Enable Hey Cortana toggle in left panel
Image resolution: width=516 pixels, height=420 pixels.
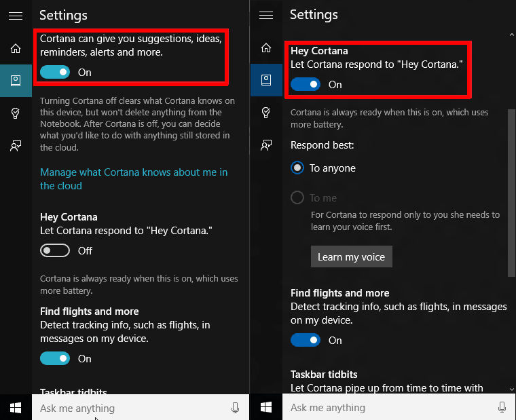[55, 250]
